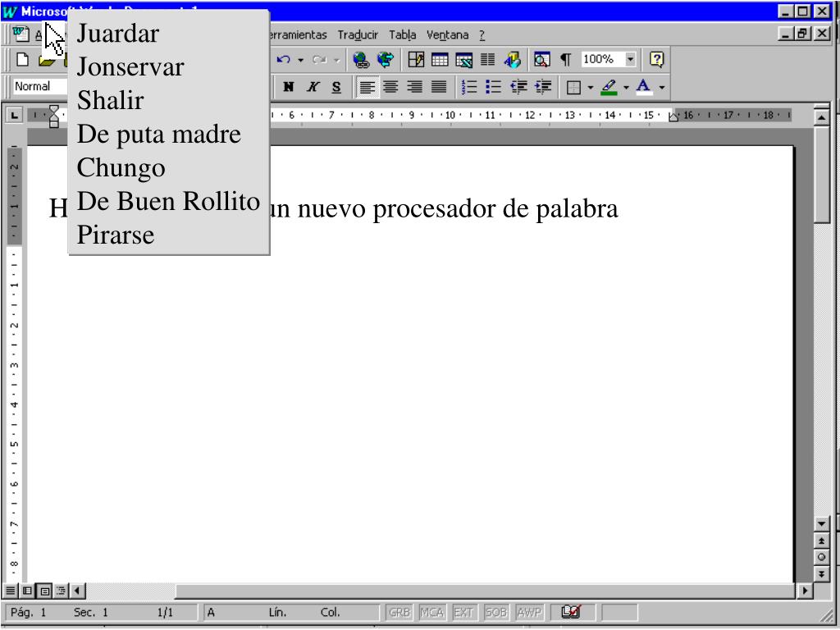Click the Decrease Indent icon
The image size is (840, 630).
click(x=518, y=87)
